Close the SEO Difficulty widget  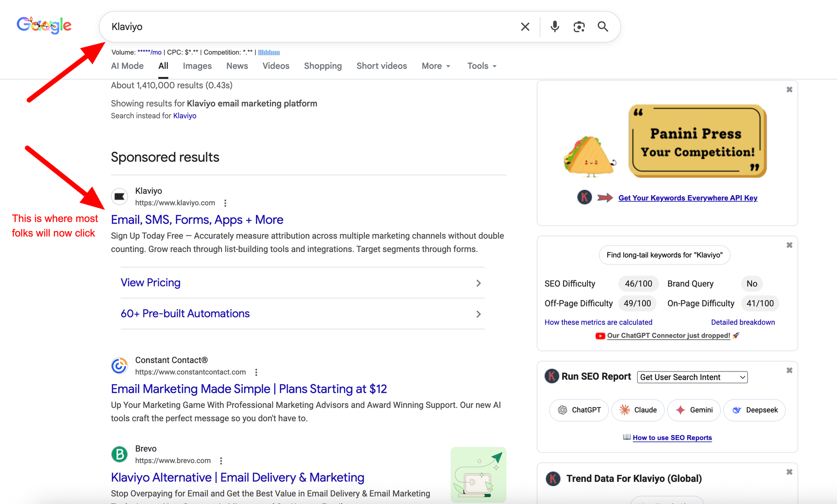pyautogui.click(x=789, y=245)
